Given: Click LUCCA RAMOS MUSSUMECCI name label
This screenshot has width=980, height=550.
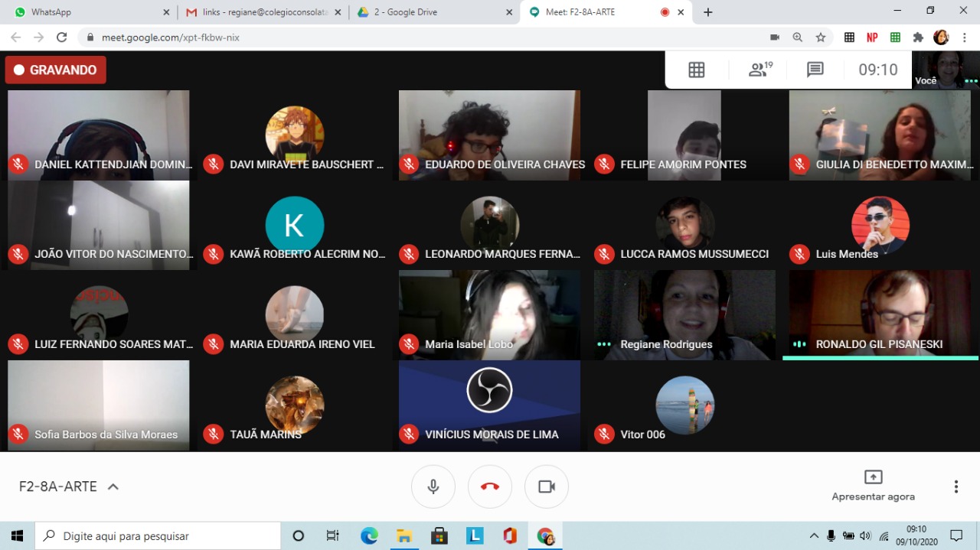Looking at the screenshot, I should 694,254.
